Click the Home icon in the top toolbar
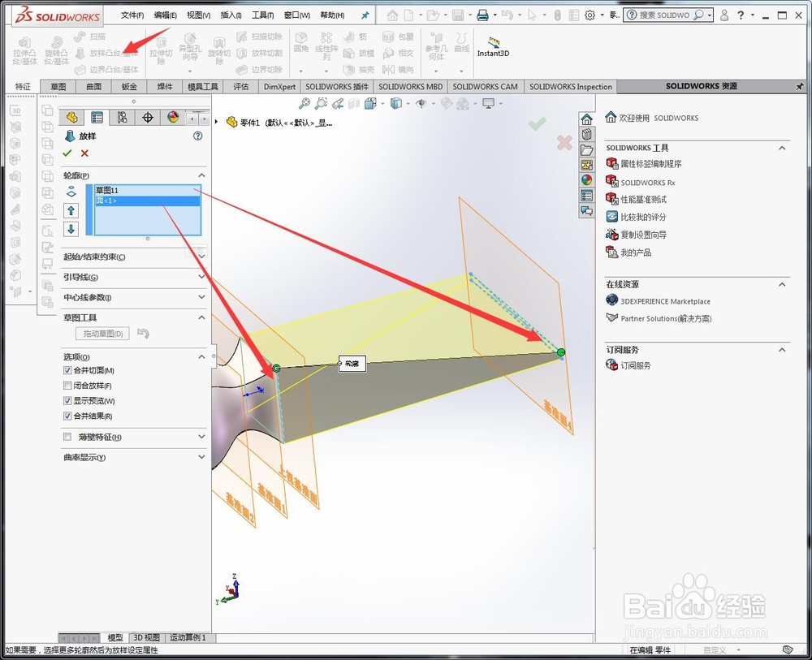The height and width of the screenshot is (660, 812). click(392, 15)
